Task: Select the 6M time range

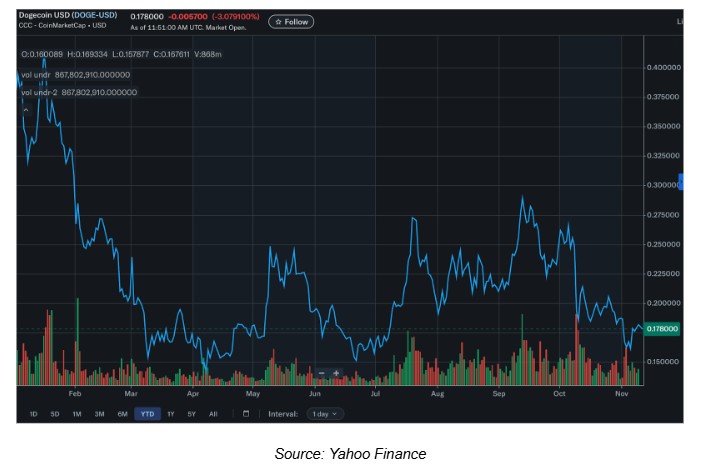Action: coord(122,414)
